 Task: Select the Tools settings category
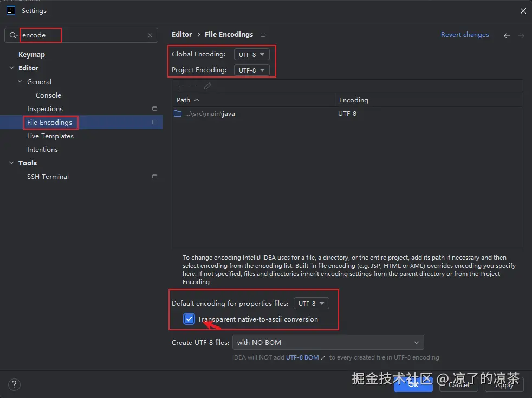click(x=28, y=163)
